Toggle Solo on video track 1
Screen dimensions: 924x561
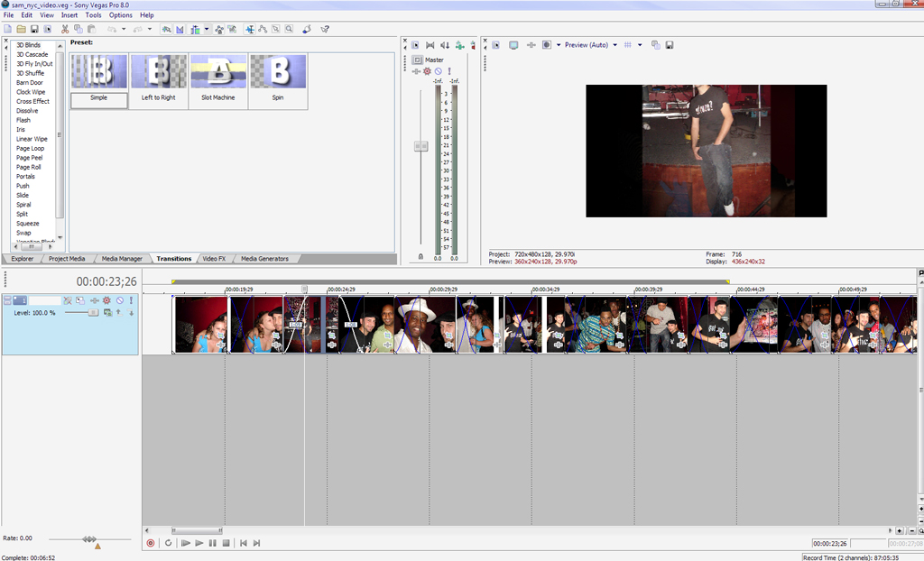(x=131, y=300)
